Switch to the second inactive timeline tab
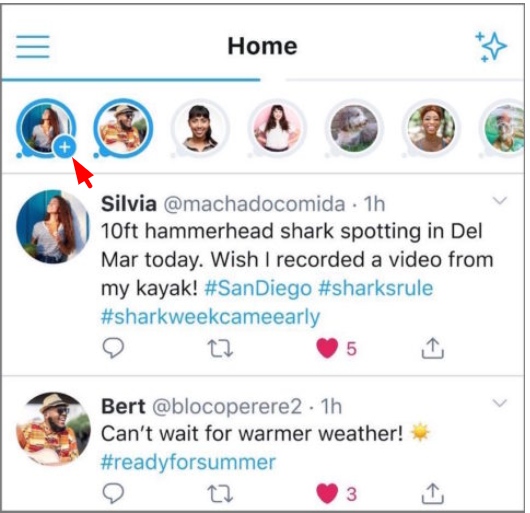 point(404,80)
